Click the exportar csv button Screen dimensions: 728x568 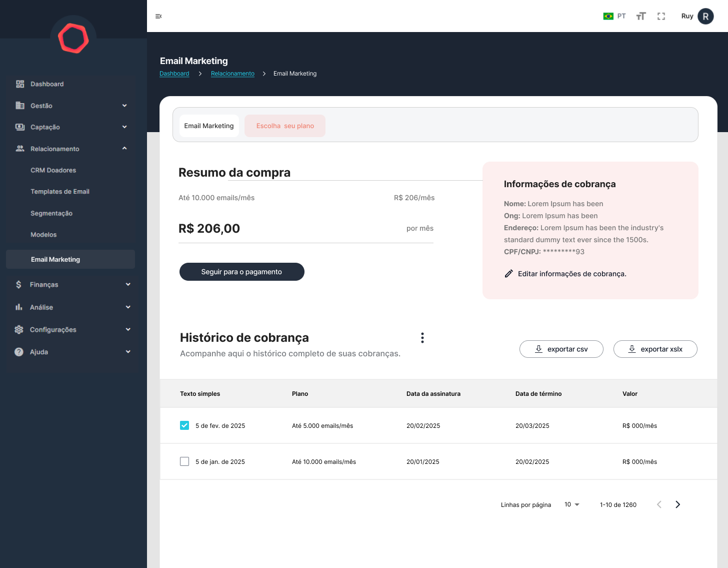tap(561, 349)
